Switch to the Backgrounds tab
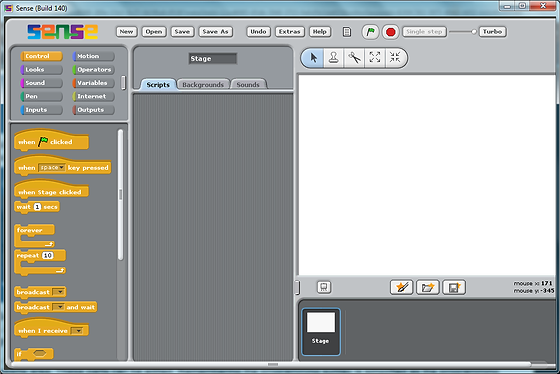 click(203, 85)
